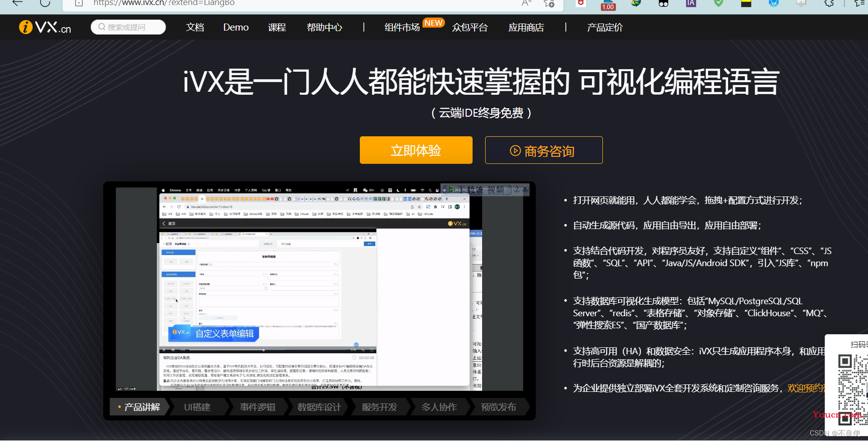Click the 商务咨询 outlined button

tap(544, 150)
